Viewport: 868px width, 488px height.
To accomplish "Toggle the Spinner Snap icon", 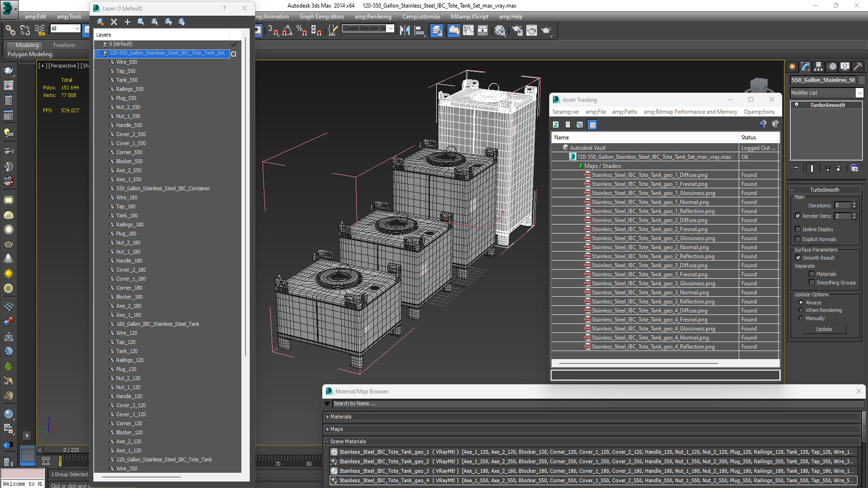I will pos(316,30).
